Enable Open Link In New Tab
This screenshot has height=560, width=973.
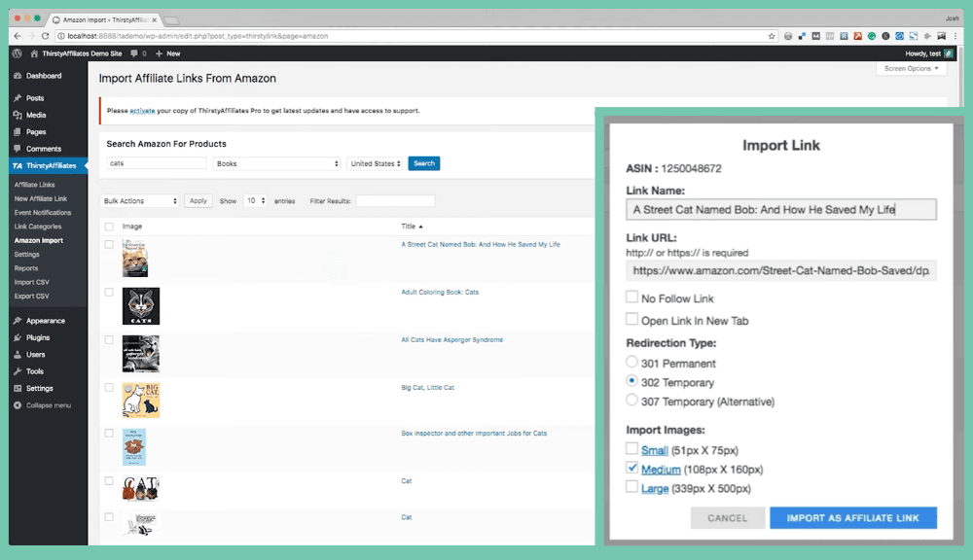[x=631, y=320]
